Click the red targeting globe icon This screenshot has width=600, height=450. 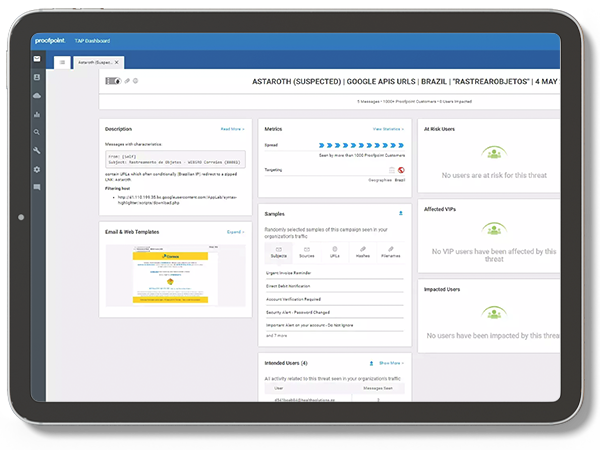coord(401,170)
